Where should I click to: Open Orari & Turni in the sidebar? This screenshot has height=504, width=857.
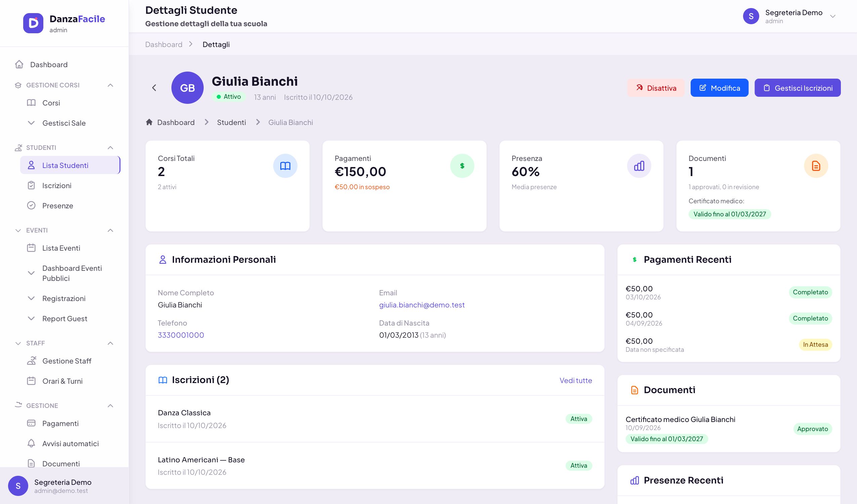[x=70, y=381]
